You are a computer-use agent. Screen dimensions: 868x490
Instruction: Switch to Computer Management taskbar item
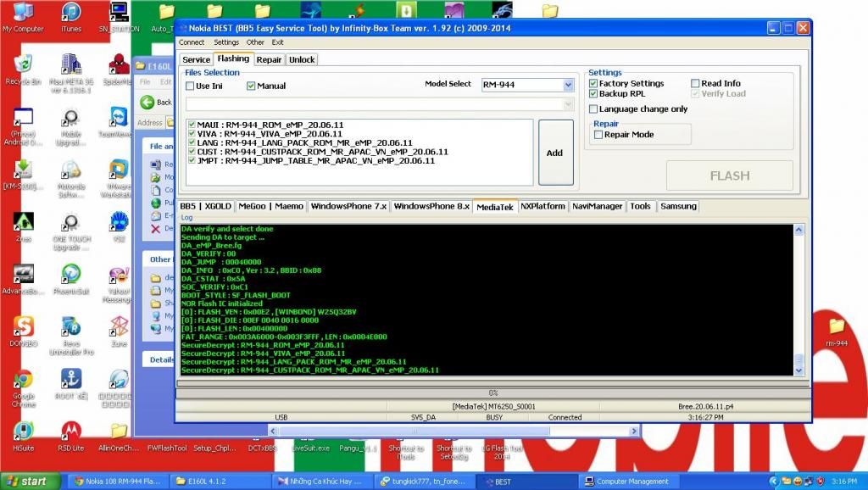(x=628, y=482)
